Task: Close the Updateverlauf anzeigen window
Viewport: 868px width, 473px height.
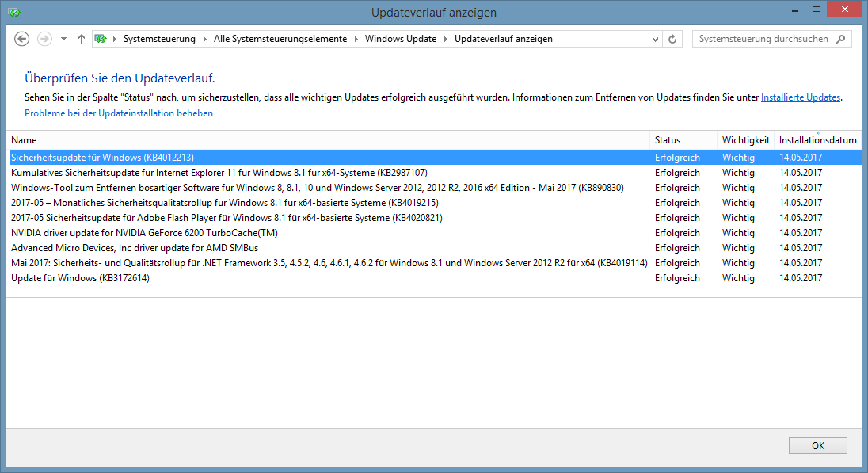Action: [845, 10]
